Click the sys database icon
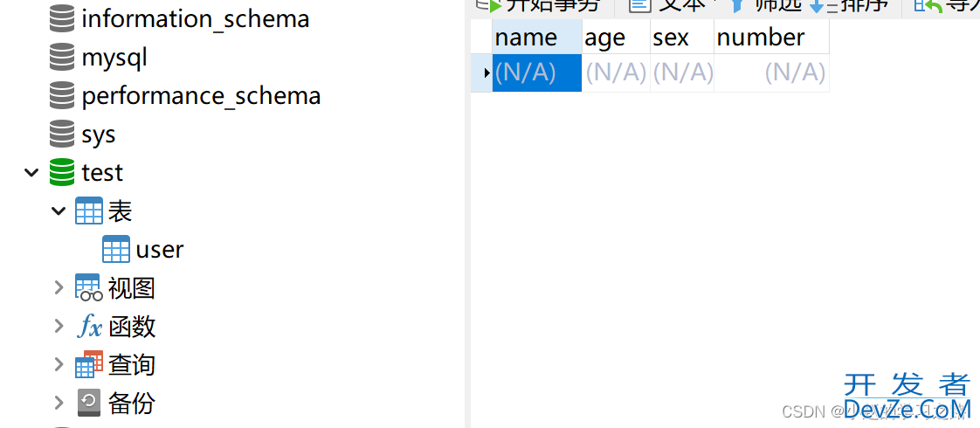 click(62, 135)
